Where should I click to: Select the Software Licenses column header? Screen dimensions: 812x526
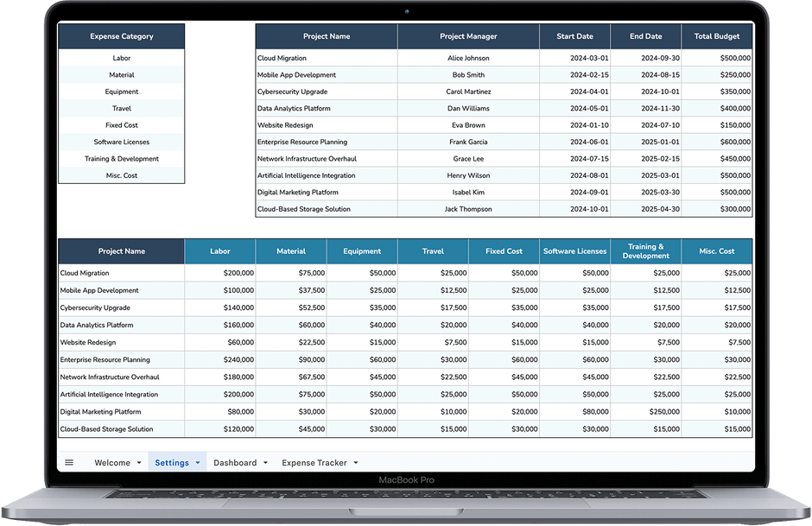coord(574,251)
